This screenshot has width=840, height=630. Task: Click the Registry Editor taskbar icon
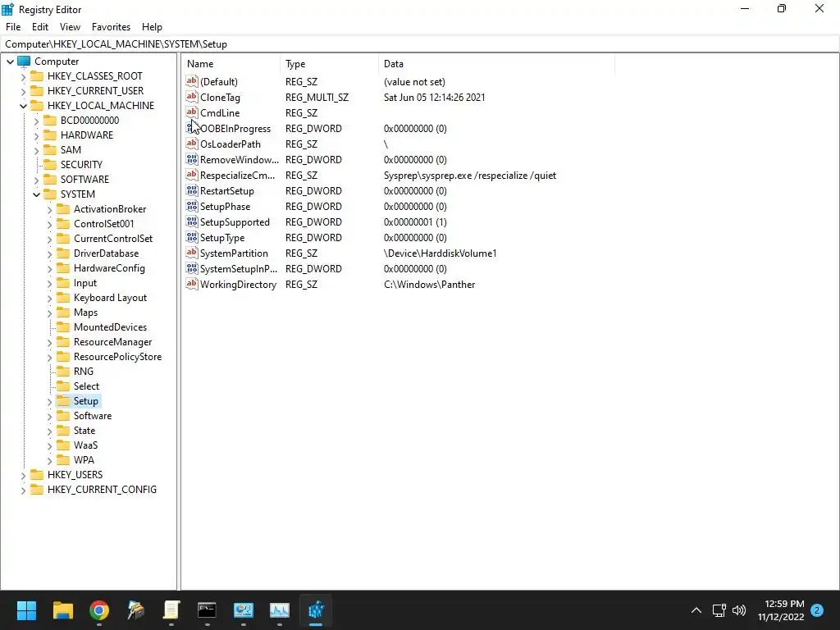tap(316, 610)
